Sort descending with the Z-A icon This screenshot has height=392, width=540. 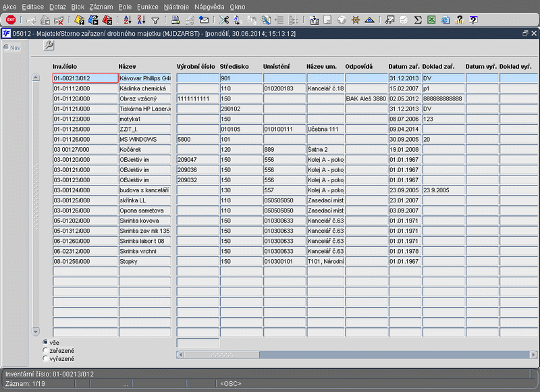142,20
